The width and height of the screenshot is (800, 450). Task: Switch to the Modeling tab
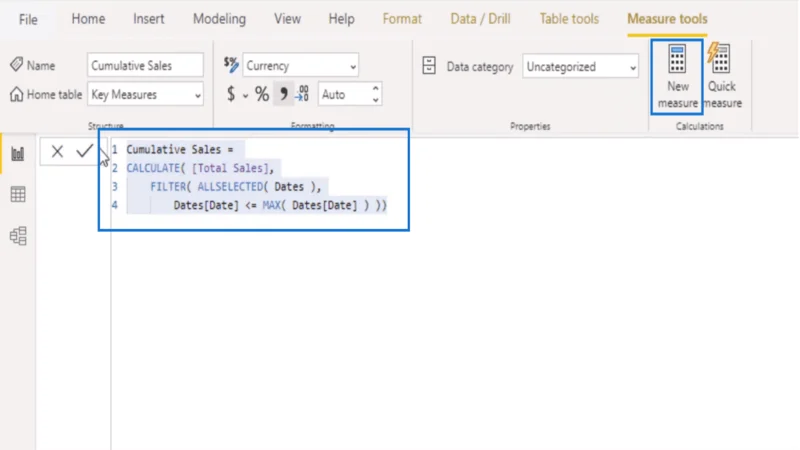click(x=219, y=19)
